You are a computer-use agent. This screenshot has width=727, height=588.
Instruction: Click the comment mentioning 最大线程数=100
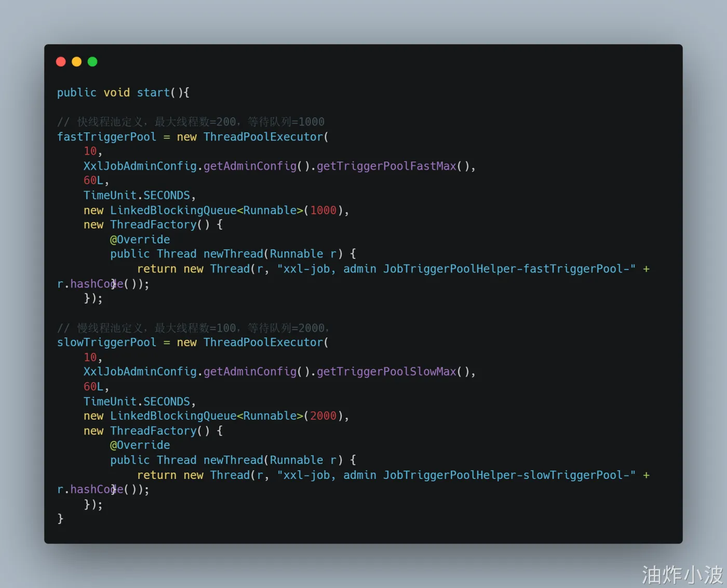[193, 328]
